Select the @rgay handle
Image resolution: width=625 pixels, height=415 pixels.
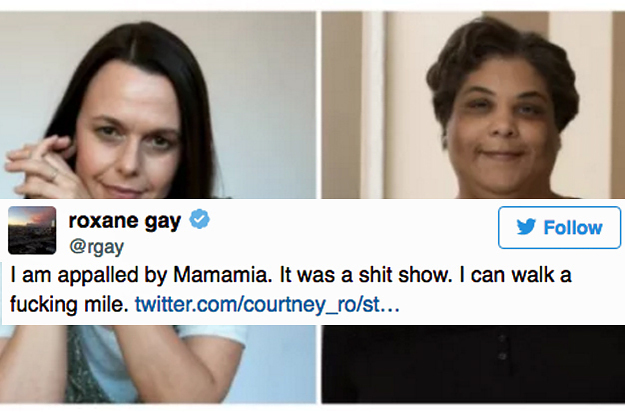(96, 247)
